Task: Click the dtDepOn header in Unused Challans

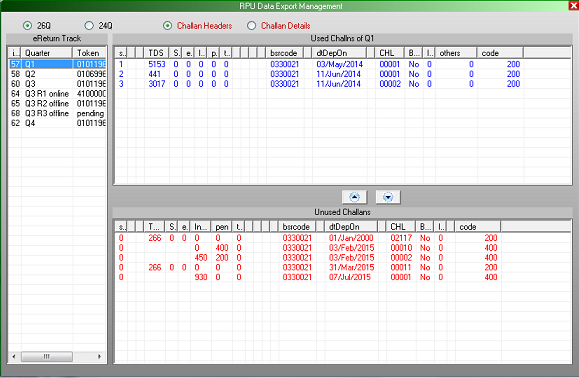Action: coord(351,227)
